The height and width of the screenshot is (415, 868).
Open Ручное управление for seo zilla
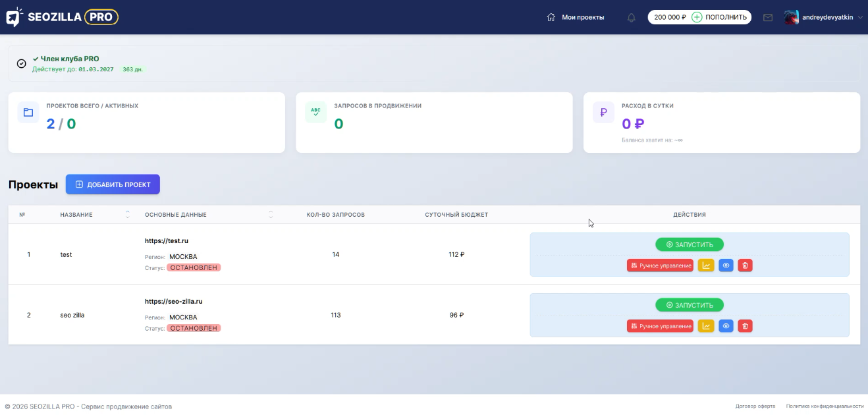pyautogui.click(x=660, y=326)
